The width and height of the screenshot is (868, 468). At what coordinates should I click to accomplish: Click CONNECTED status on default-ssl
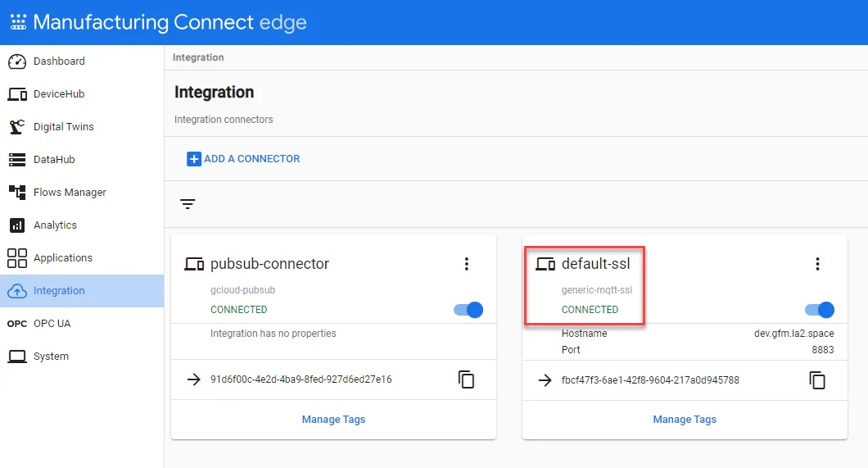click(590, 310)
